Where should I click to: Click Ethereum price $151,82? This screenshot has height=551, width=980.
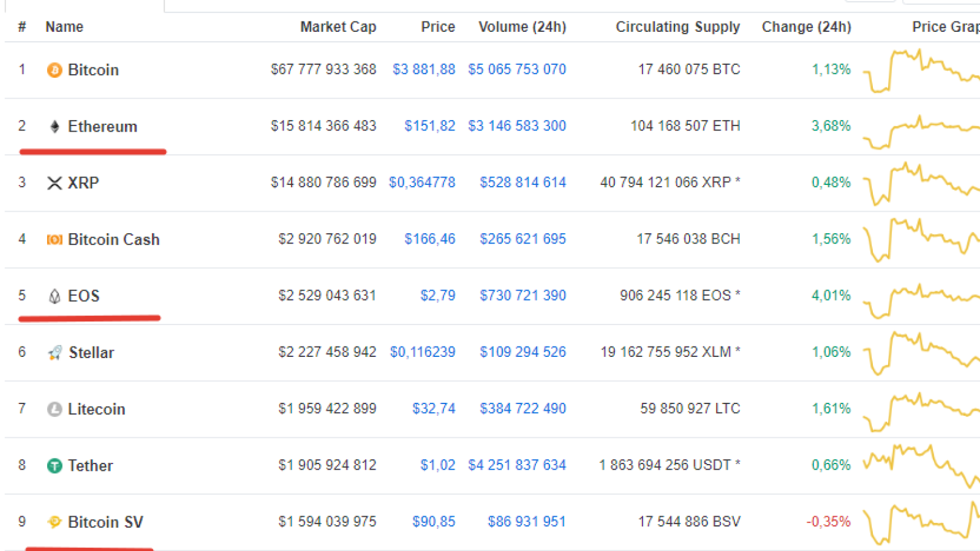pos(430,126)
